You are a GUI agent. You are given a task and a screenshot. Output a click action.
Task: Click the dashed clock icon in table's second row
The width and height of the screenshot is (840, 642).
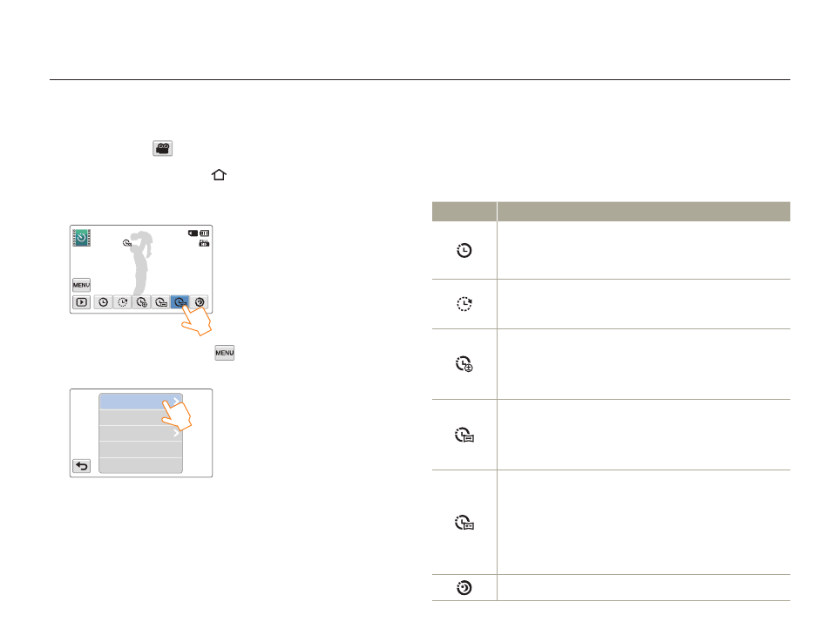pyautogui.click(x=464, y=304)
